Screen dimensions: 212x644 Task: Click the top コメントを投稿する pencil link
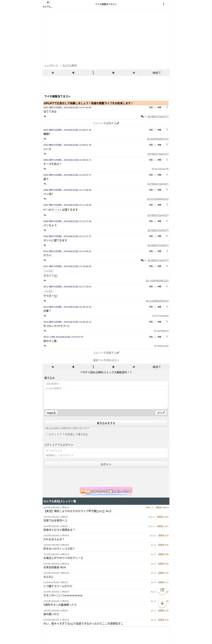[x=106, y=123]
